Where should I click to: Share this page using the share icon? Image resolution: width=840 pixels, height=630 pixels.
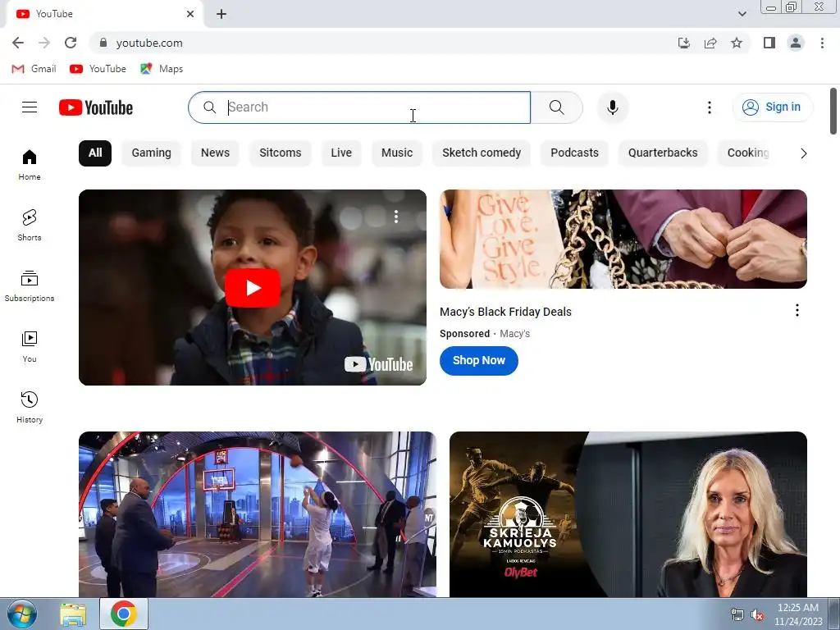pos(710,43)
